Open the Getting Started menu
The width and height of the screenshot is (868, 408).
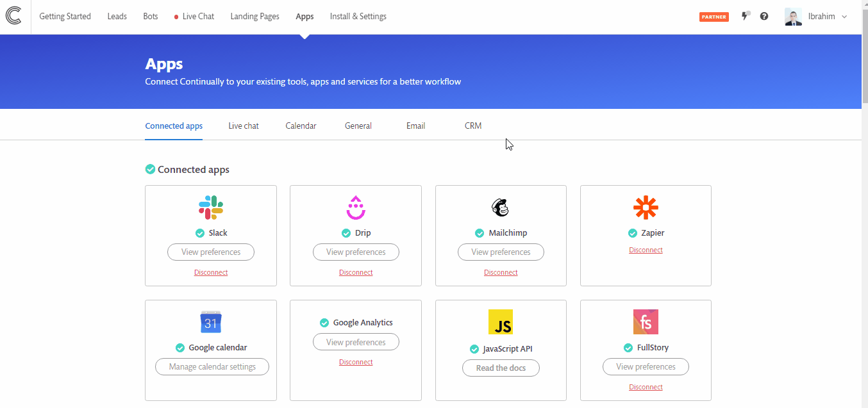[x=65, y=17]
